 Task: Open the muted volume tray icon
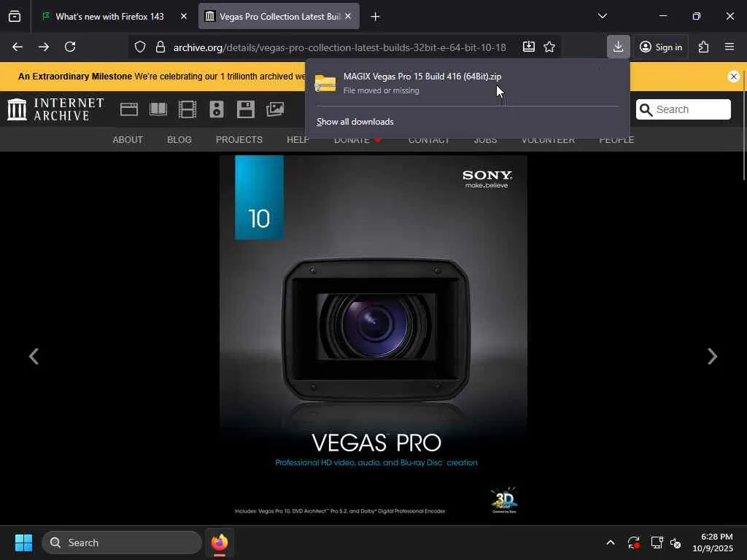[676, 542]
